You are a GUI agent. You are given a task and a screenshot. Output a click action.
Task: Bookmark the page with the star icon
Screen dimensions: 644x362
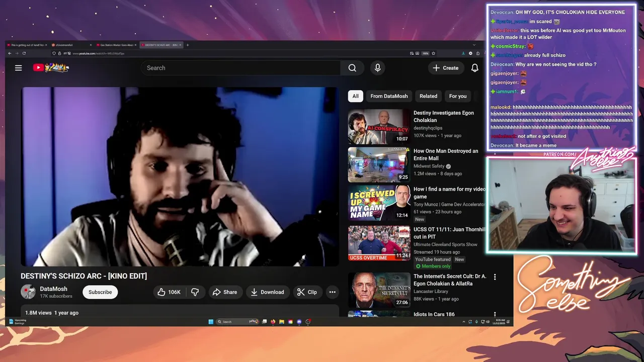tap(433, 53)
